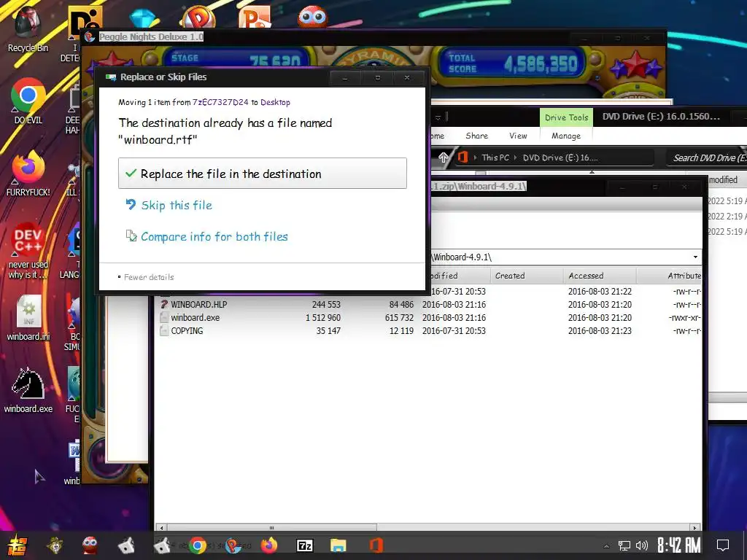Image resolution: width=747 pixels, height=560 pixels.
Task: Select WINBOARD.HLP in 7-Zip list
Action: coord(198,304)
